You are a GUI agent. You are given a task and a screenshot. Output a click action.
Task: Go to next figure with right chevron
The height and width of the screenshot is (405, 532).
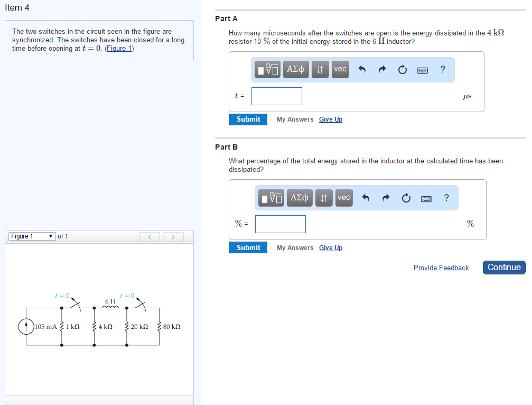tap(173, 236)
